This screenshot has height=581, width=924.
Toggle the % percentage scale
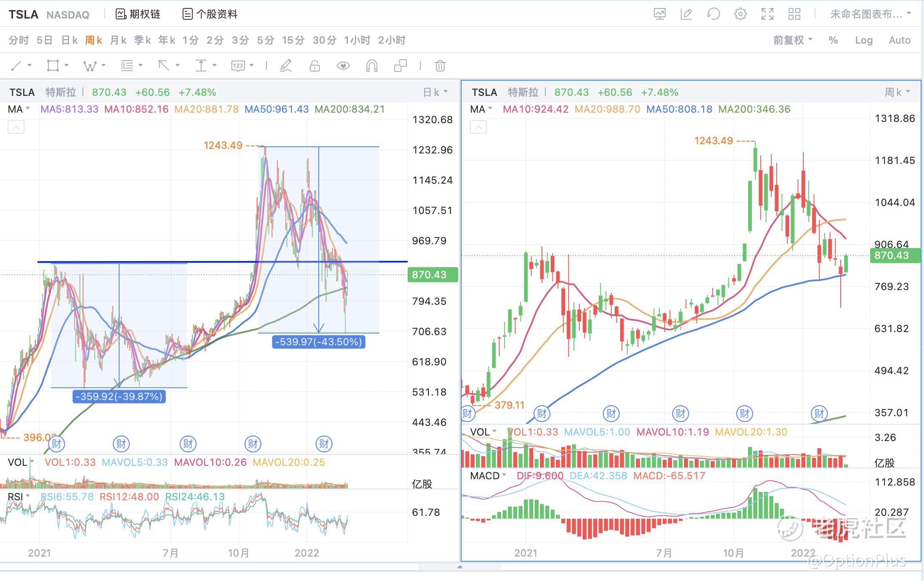833,40
